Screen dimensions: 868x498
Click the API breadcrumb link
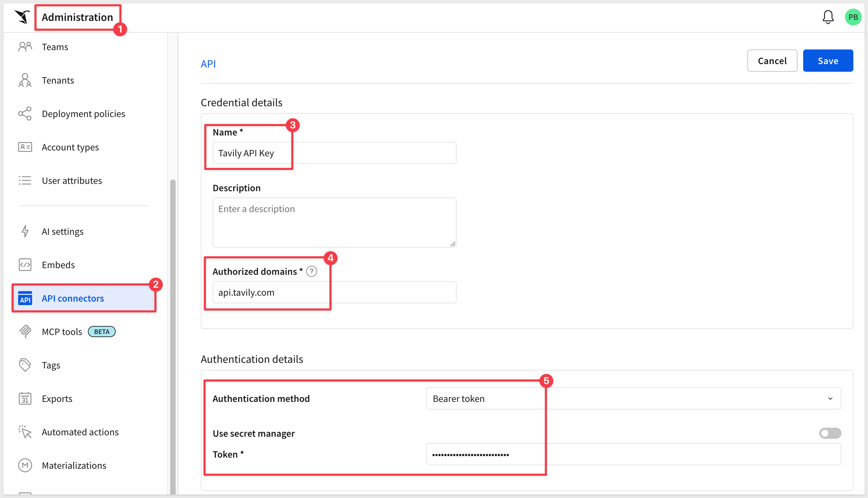(x=208, y=64)
